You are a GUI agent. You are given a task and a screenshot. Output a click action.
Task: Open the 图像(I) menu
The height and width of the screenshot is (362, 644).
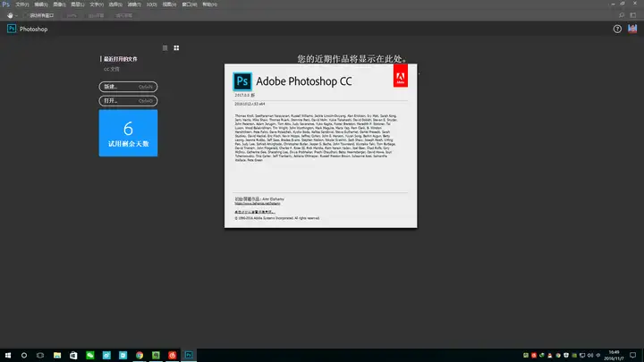[x=59, y=4]
